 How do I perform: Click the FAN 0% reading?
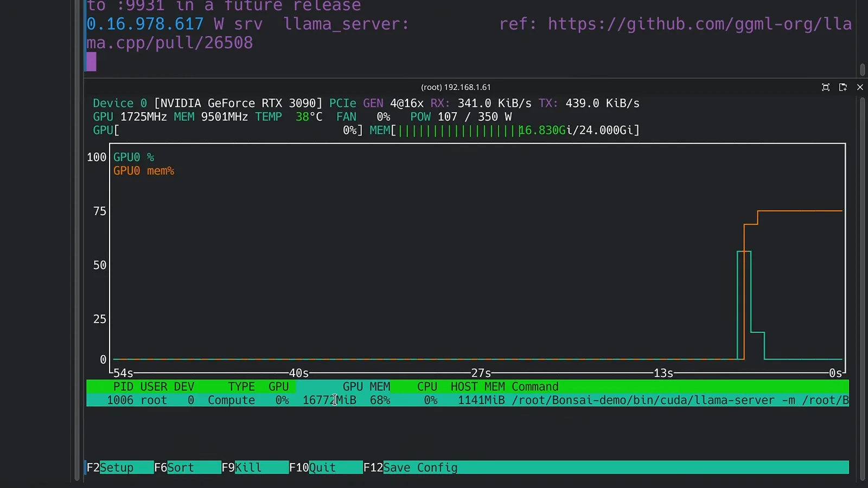pos(363,117)
